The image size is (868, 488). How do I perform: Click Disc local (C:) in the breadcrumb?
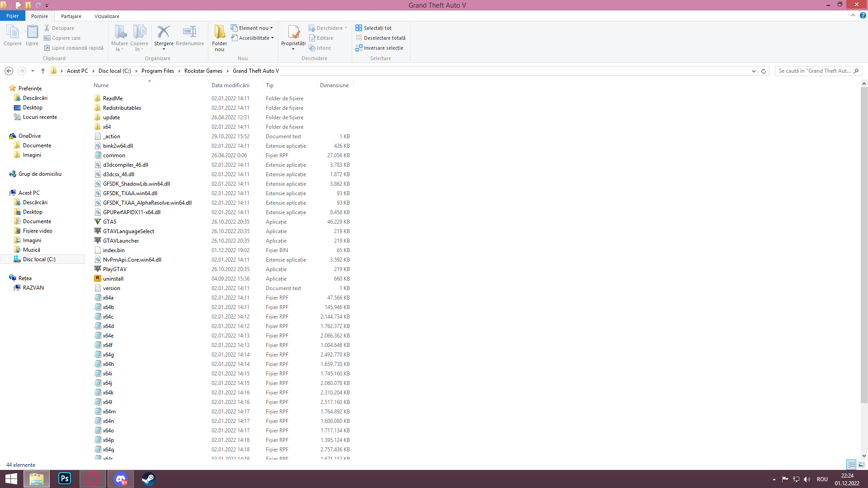[115, 71]
